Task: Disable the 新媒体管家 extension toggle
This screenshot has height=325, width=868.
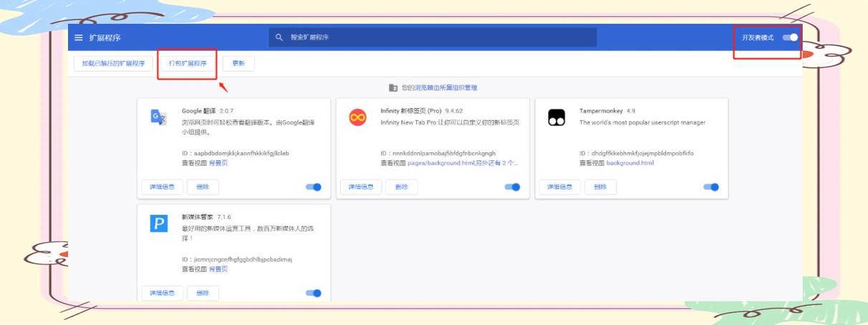Action: point(314,293)
